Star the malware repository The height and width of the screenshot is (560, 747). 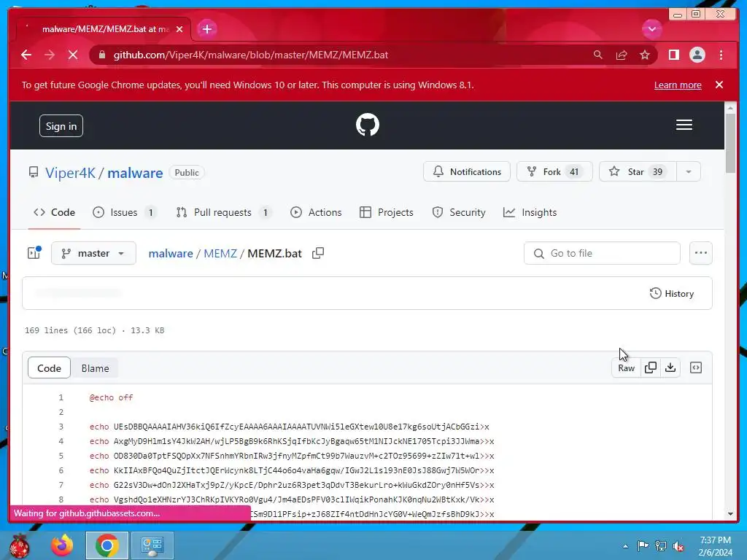638,171
